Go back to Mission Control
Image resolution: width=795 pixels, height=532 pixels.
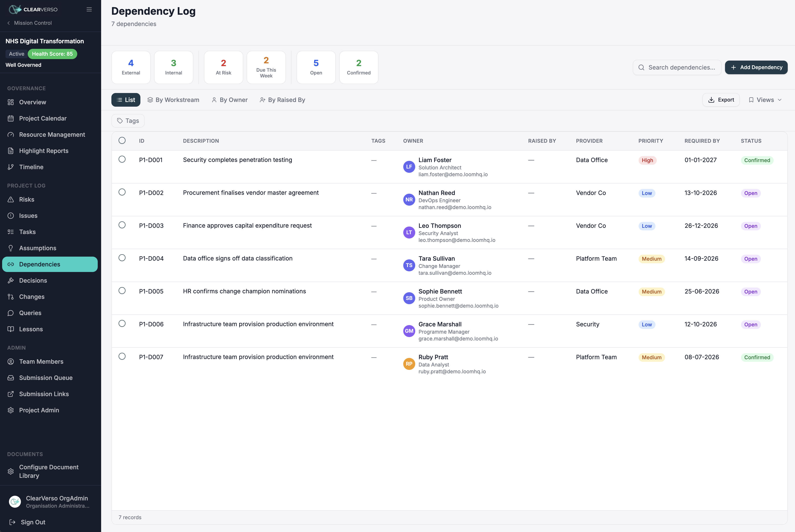pyautogui.click(x=29, y=23)
